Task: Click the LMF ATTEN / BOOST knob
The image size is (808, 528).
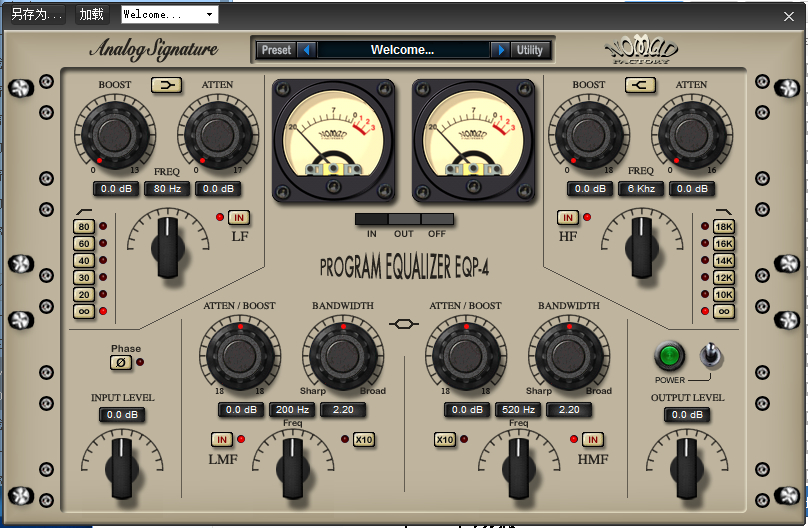Action: pos(240,356)
